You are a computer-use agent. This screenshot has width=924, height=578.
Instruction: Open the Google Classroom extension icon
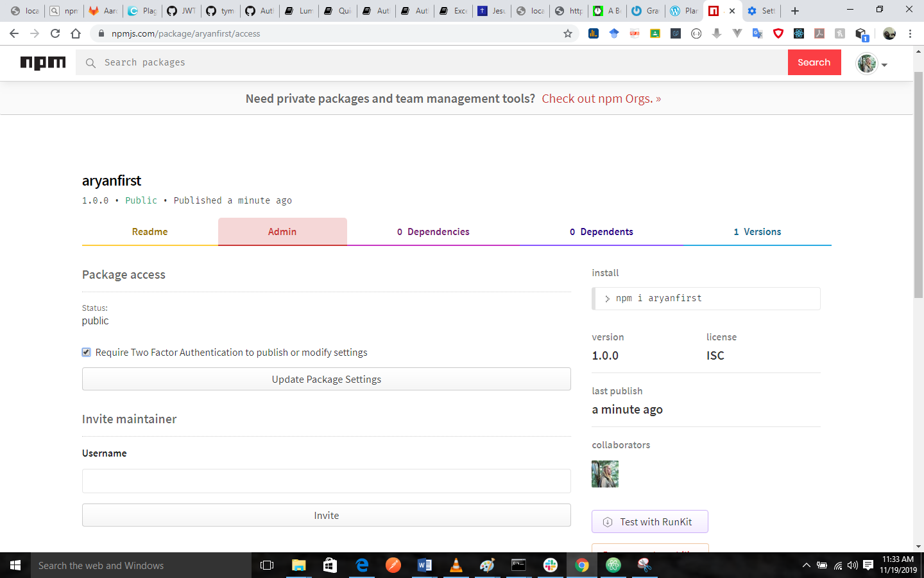pos(655,33)
